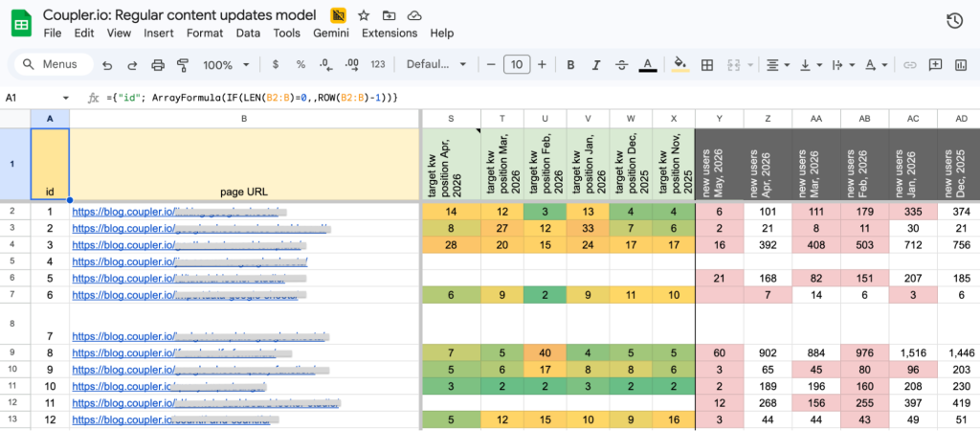Toggle bold formatting
The image size is (980, 431).
tap(570, 64)
